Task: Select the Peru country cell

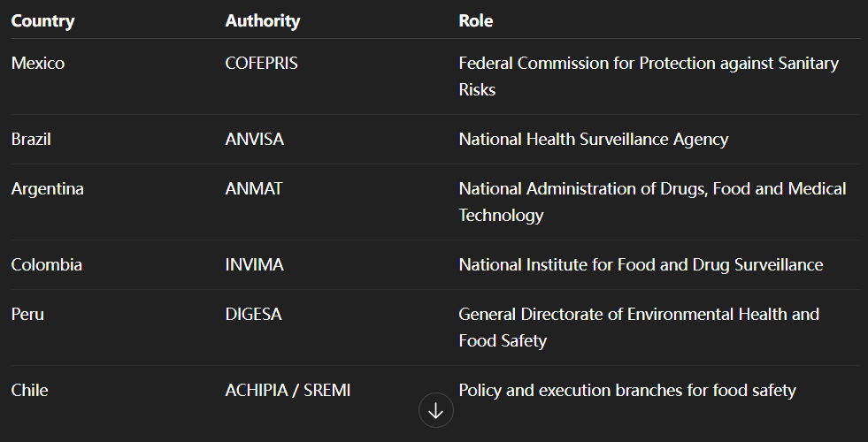Action: 27,315
